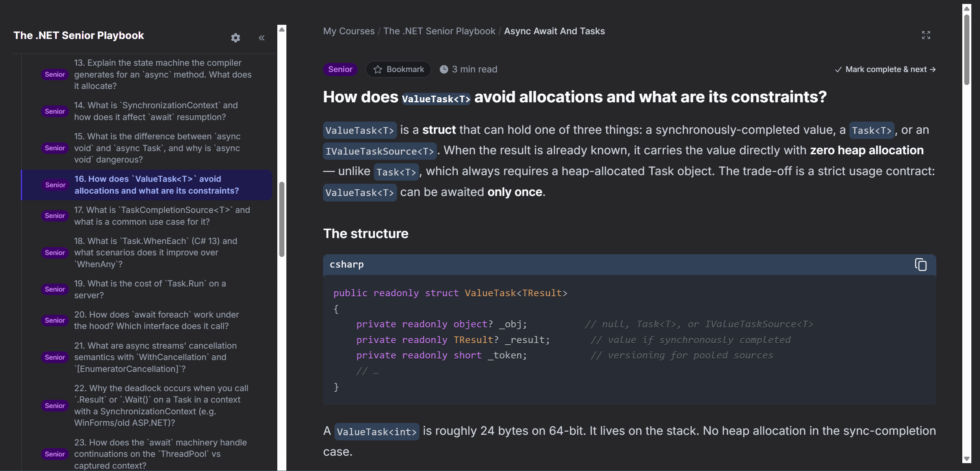Click main page scrollbar down arrow
This screenshot has height=471, width=980.
[967, 459]
